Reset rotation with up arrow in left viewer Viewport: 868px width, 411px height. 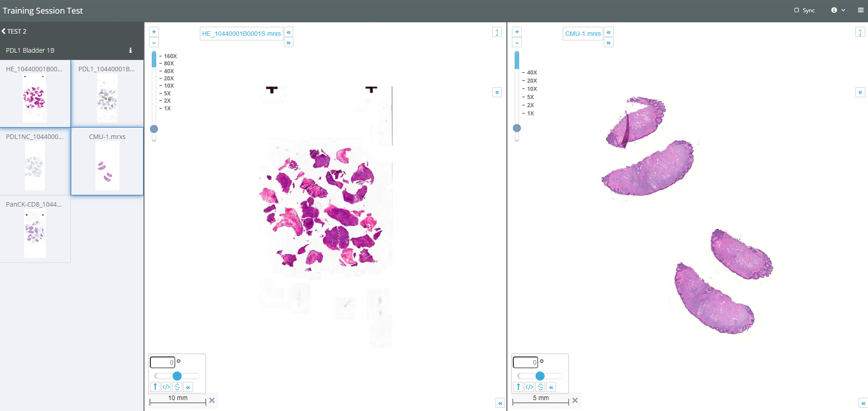pyautogui.click(x=155, y=387)
